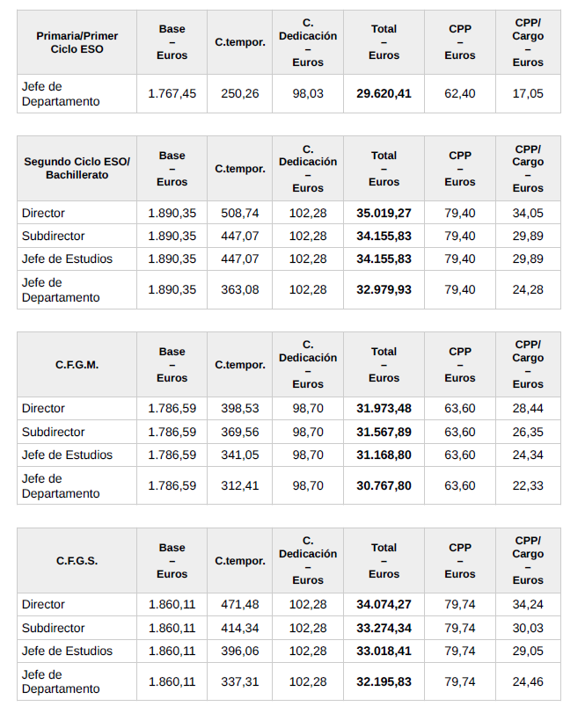Viewport: 585px width, 728px height.
Task: Click the "C.F.G.M." table header cell
Action: [x=77, y=364]
